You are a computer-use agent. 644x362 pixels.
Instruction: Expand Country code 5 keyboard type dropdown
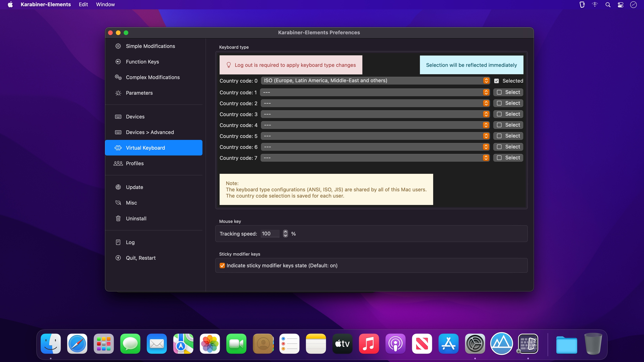(x=486, y=136)
